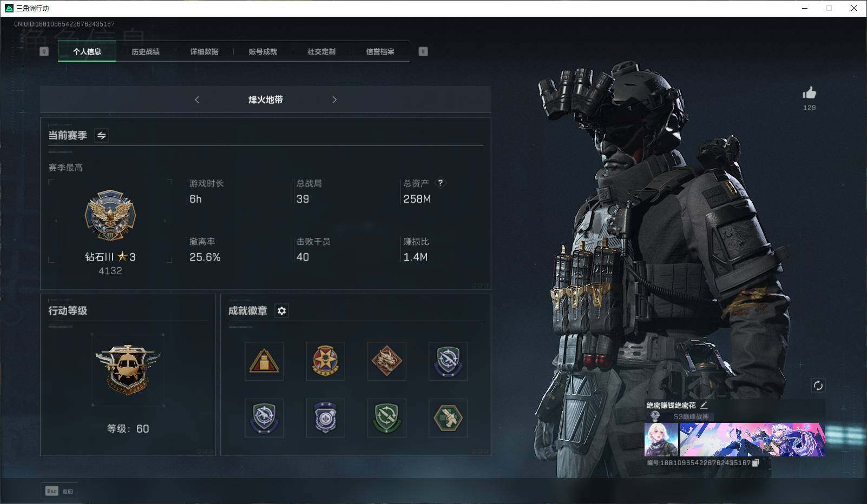The width and height of the screenshot is (867, 504).
Task: Open the 信誉档案 tab
Action: click(380, 51)
